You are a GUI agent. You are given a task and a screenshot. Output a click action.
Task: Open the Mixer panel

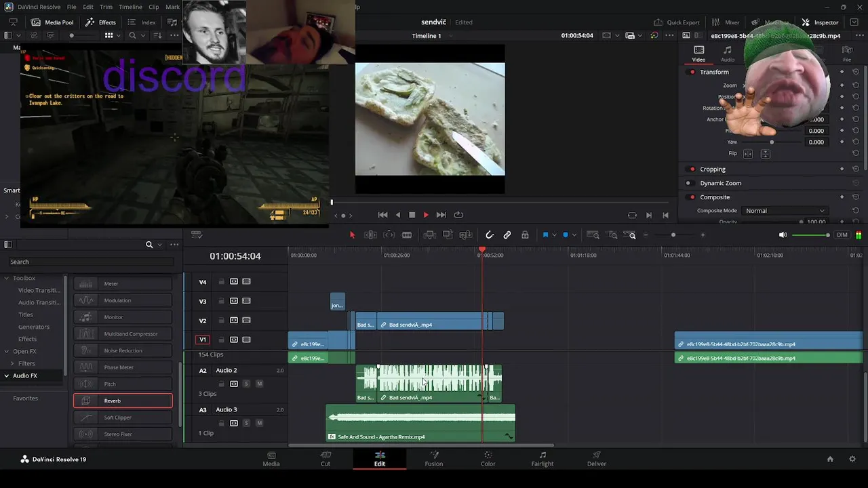click(x=726, y=22)
